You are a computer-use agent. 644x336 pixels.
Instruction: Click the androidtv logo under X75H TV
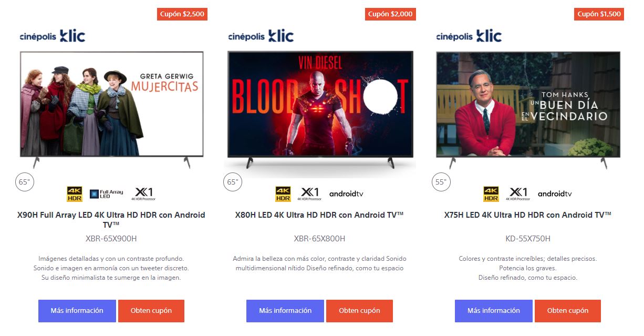click(x=555, y=194)
